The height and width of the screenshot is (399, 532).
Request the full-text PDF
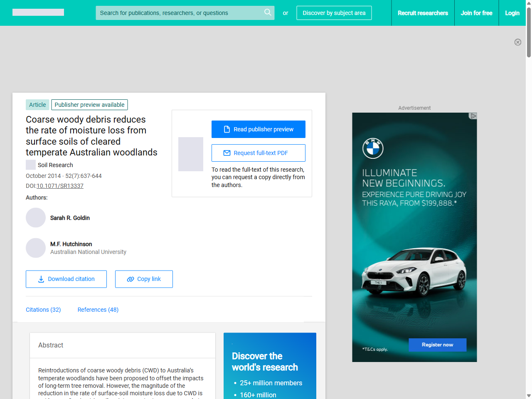[258, 153]
